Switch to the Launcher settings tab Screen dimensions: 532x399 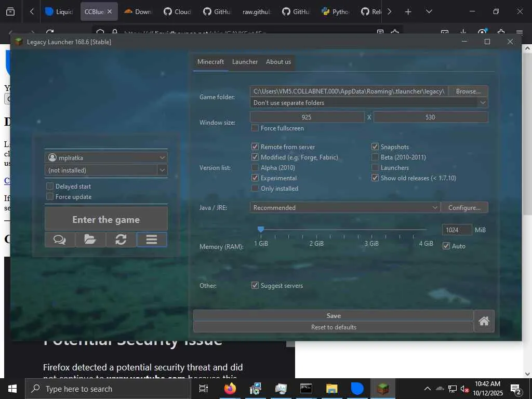pos(245,62)
